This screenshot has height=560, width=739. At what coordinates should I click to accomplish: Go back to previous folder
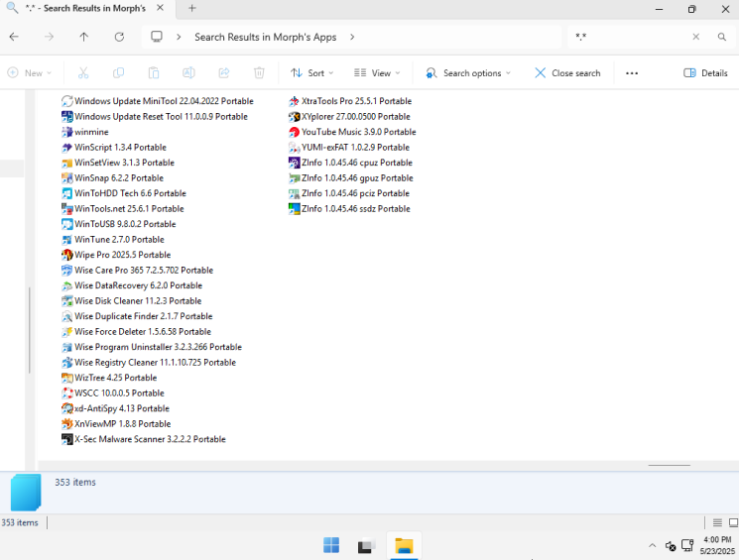tap(14, 37)
